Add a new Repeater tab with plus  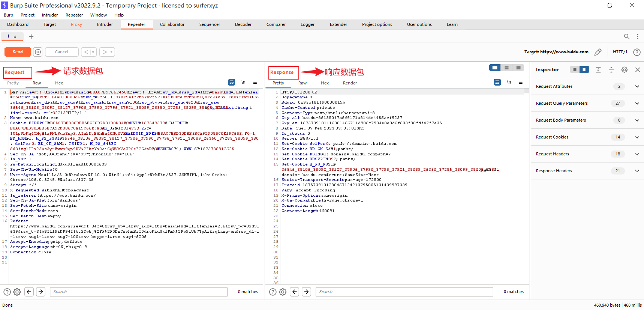(31, 36)
